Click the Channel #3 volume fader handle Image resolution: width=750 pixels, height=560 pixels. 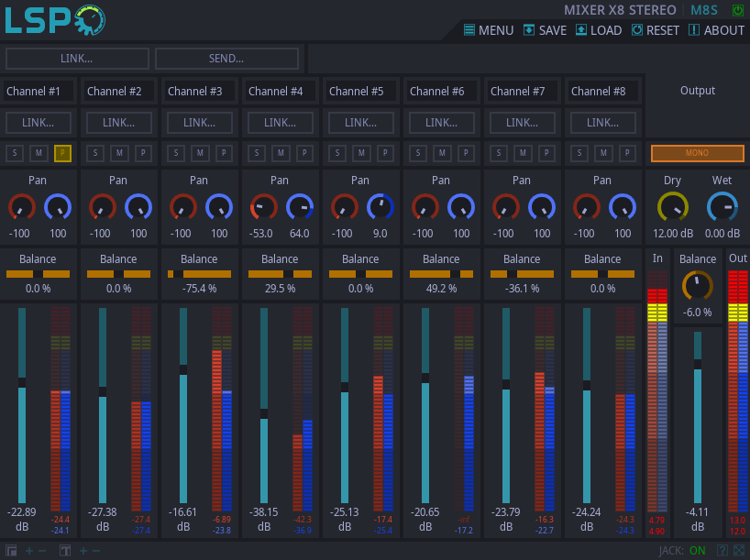pyautogui.click(x=183, y=369)
